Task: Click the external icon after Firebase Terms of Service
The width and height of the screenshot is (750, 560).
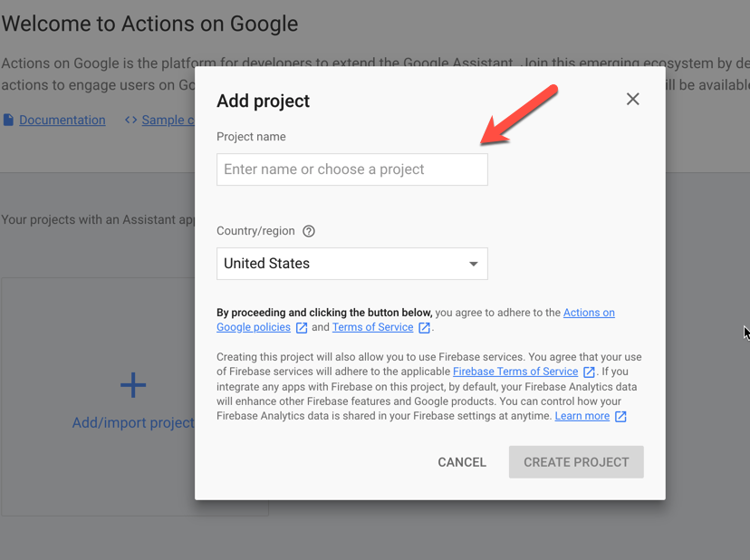Action: tap(590, 372)
